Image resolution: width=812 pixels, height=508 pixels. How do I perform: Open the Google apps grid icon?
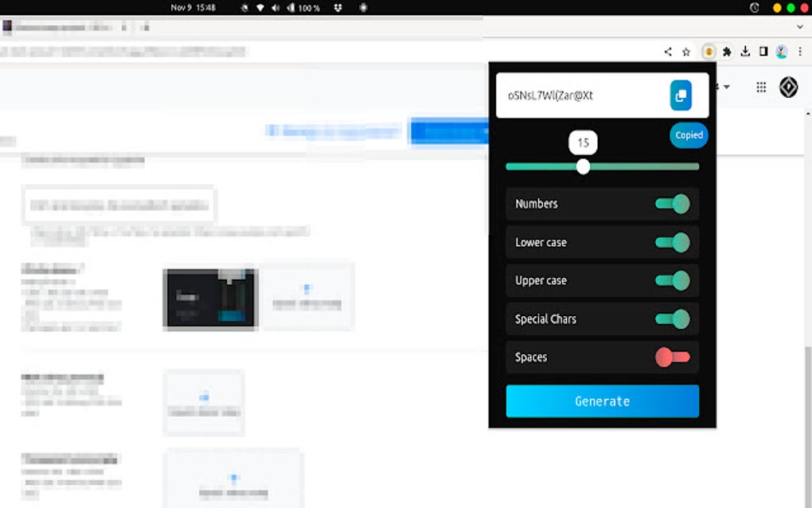[x=761, y=87]
